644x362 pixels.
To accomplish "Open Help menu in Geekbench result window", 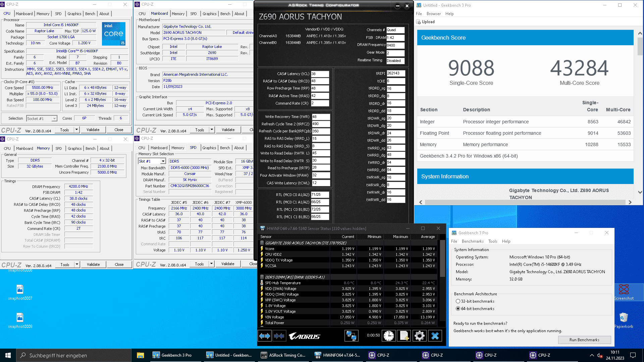I will tap(449, 14).
